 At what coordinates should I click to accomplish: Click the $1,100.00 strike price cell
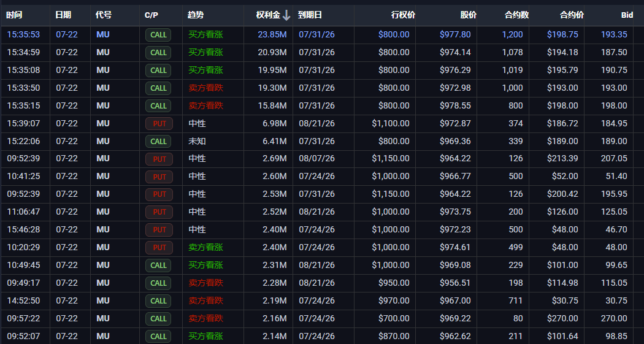point(391,124)
